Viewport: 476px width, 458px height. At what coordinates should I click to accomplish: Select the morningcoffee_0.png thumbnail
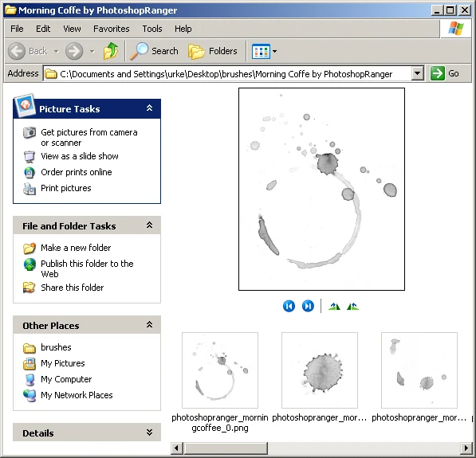(x=220, y=370)
